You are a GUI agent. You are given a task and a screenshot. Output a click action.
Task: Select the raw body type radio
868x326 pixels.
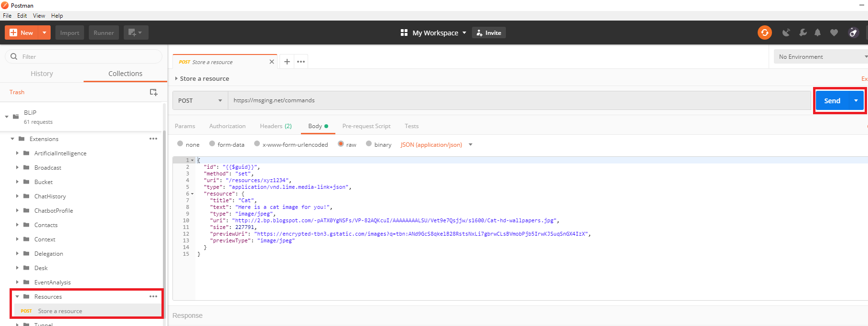(341, 143)
